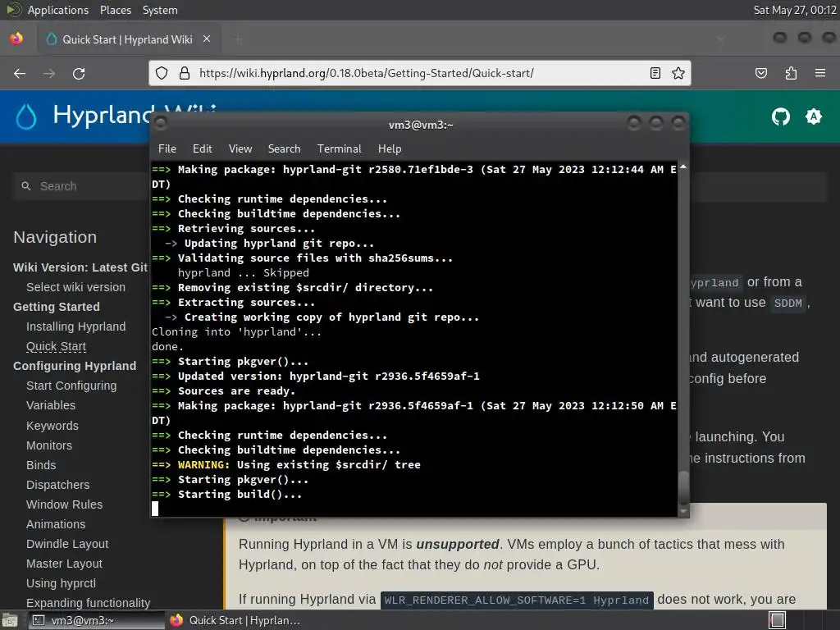The image size is (840, 630).
Task: Open Expanding functionality navigation link
Action: point(88,603)
